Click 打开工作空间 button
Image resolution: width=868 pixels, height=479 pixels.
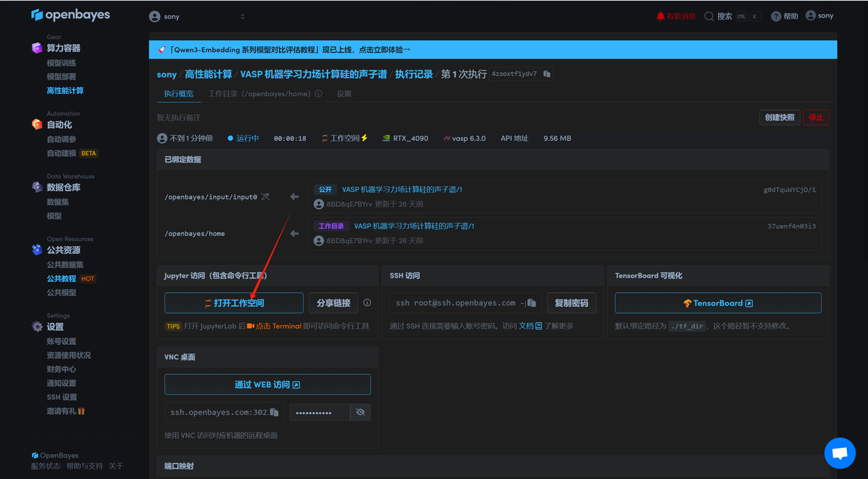coord(234,303)
